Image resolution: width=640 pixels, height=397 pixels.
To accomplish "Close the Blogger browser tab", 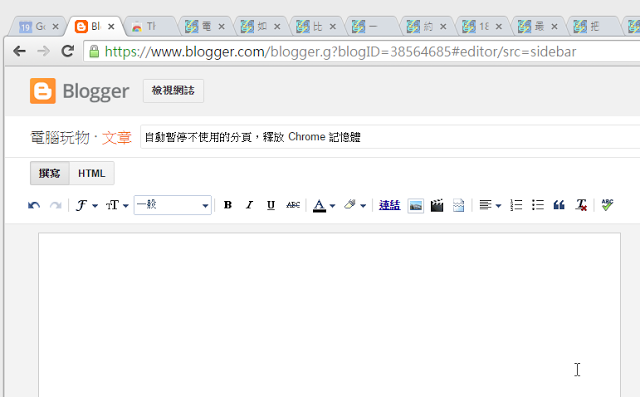I will [111, 27].
